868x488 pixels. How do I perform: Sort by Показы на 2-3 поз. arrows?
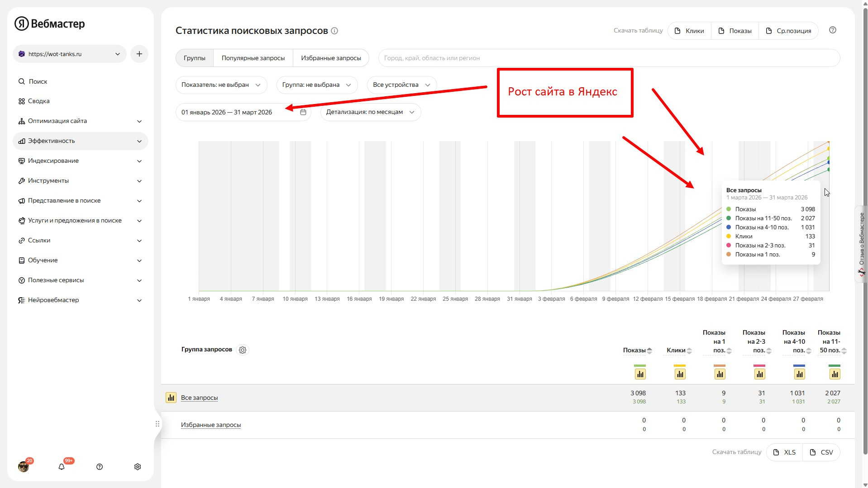(769, 351)
